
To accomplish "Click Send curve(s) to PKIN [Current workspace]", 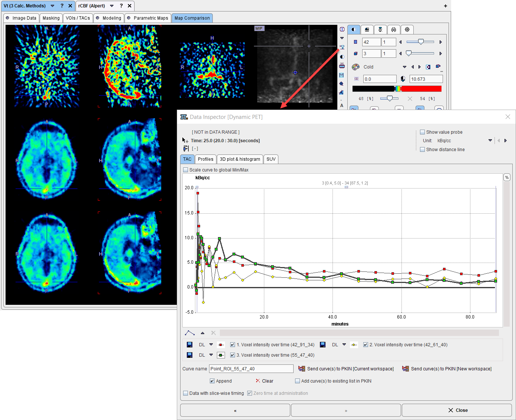I will (x=346, y=369).
